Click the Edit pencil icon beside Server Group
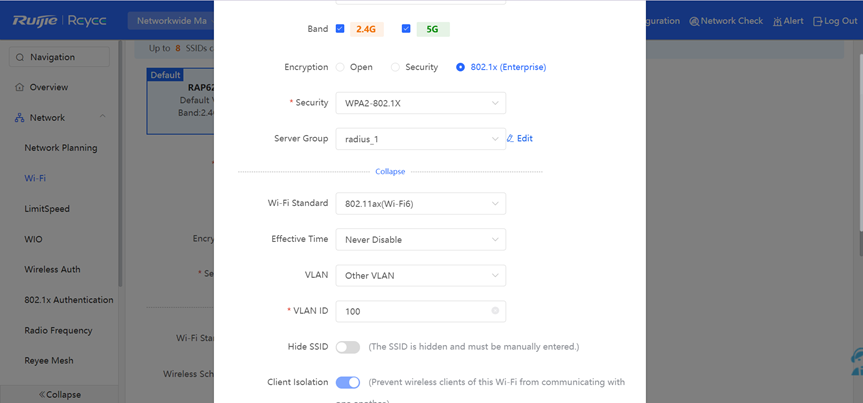Image resolution: width=863 pixels, height=403 pixels. click(510, 139)
